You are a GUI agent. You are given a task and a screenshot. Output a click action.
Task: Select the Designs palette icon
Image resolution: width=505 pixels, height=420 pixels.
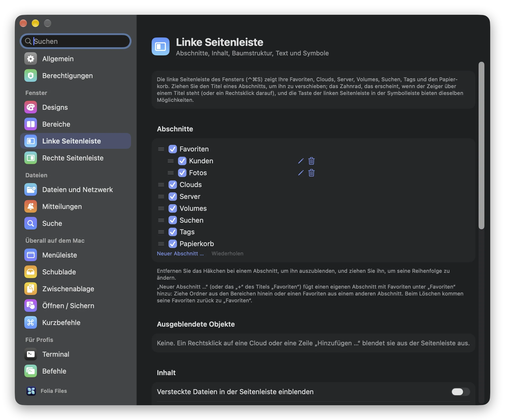click(31, 107)
